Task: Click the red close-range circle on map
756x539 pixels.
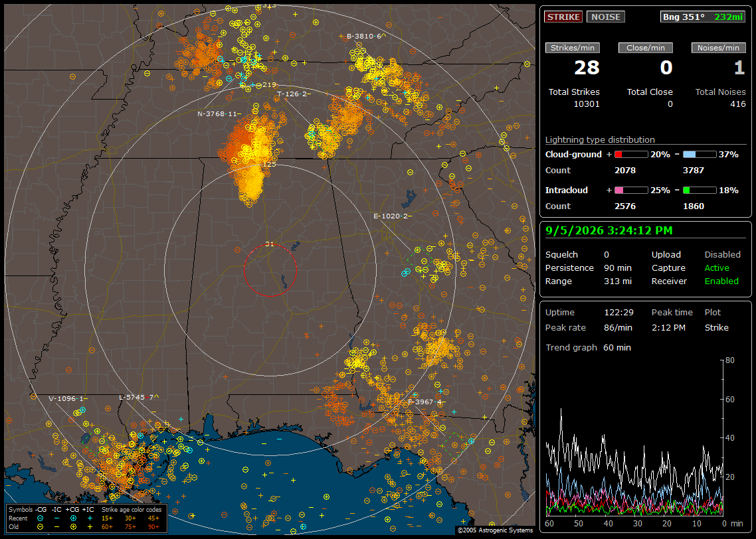Action: pyautogui.click(x=270, y=269)
